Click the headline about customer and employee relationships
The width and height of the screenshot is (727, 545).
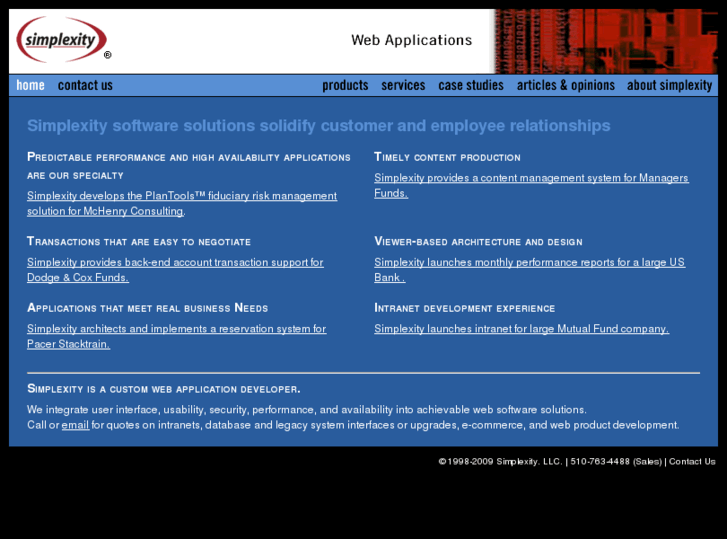tap(319, 126)
